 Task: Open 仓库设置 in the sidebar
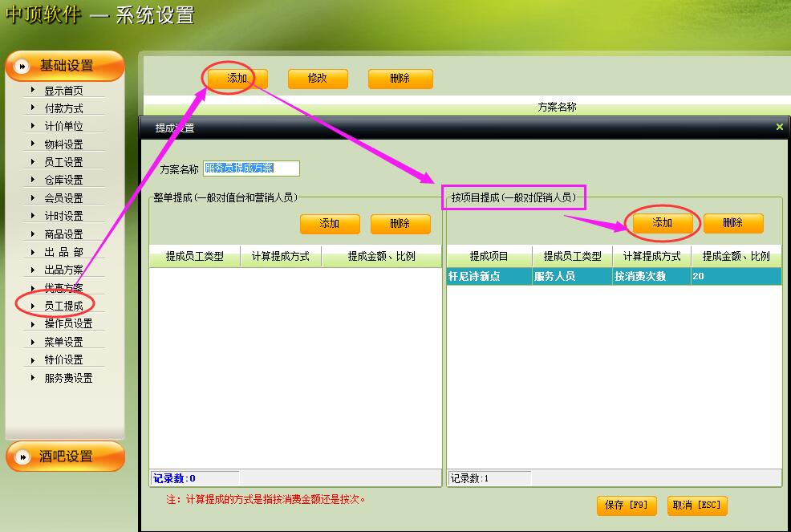click(63, 180)
